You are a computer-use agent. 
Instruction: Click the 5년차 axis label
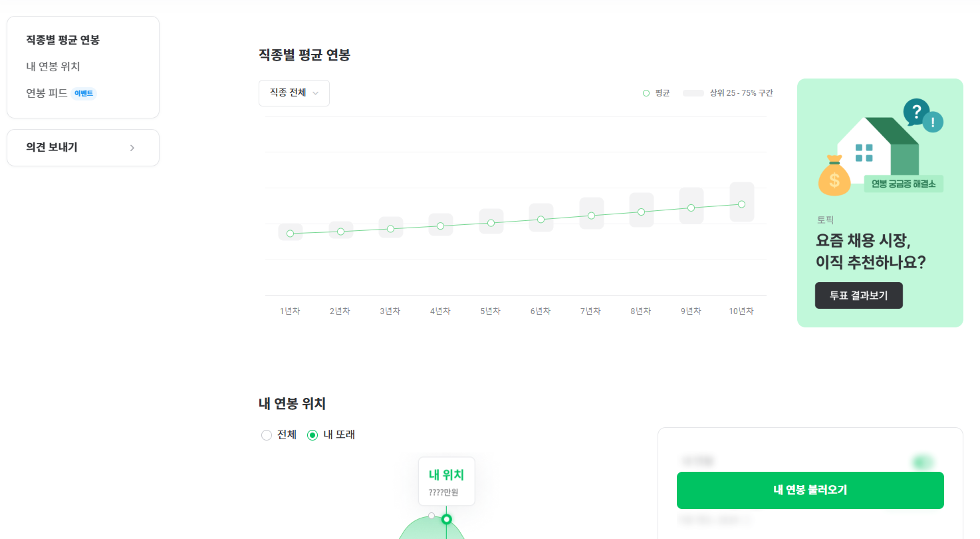click(491, 310)
